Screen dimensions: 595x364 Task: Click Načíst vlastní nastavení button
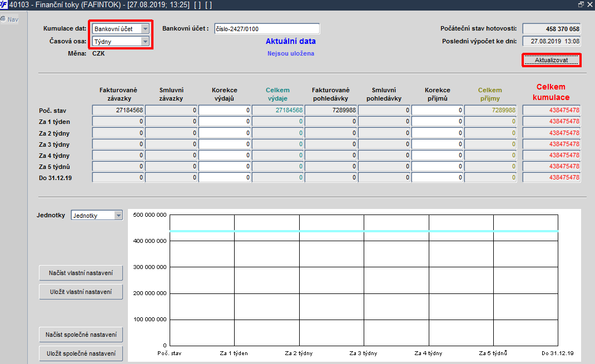pos(81,273)
